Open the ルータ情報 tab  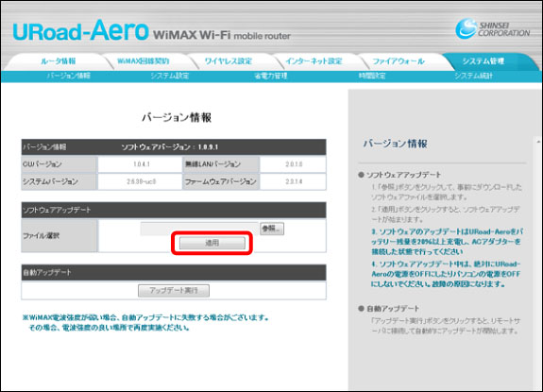[x=59, y=61]
